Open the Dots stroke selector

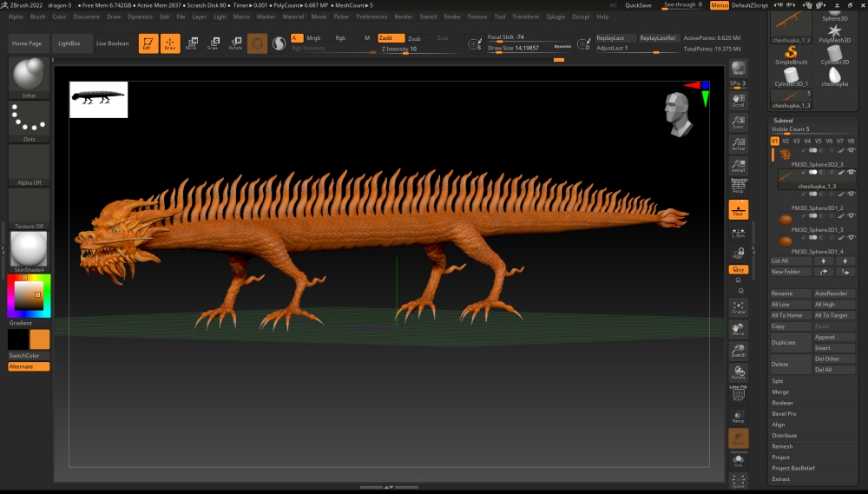[x=29, y=122]
